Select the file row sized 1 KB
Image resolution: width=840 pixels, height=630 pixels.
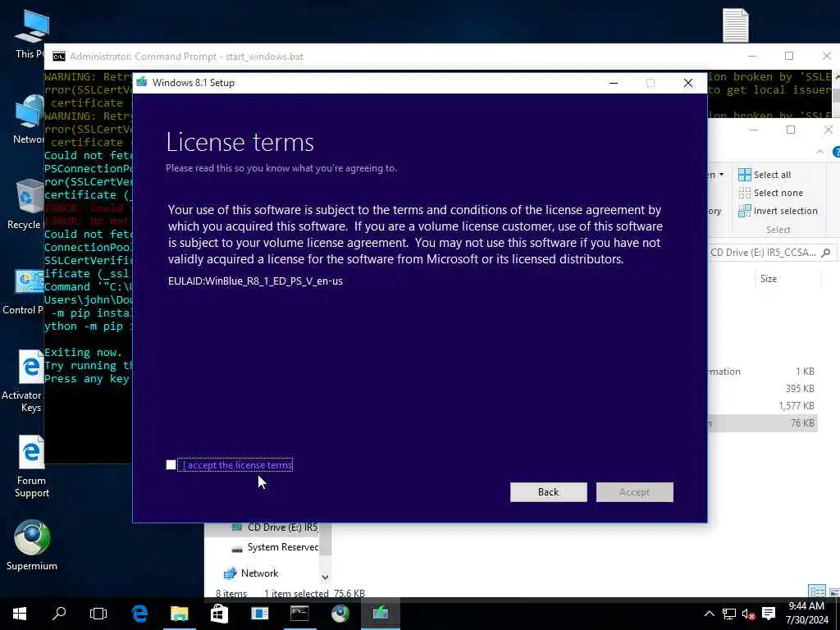pyautogui.click(x=762, y=372)
